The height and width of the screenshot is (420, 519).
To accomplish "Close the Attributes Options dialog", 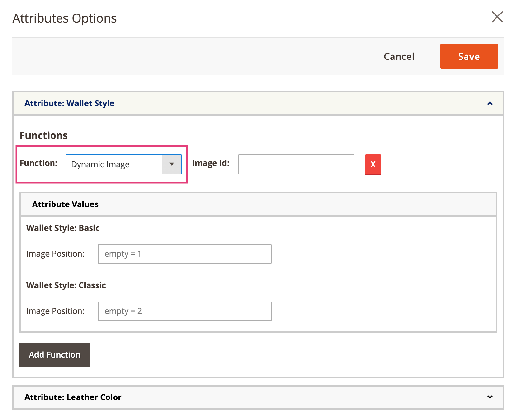I will click(497, 17).
